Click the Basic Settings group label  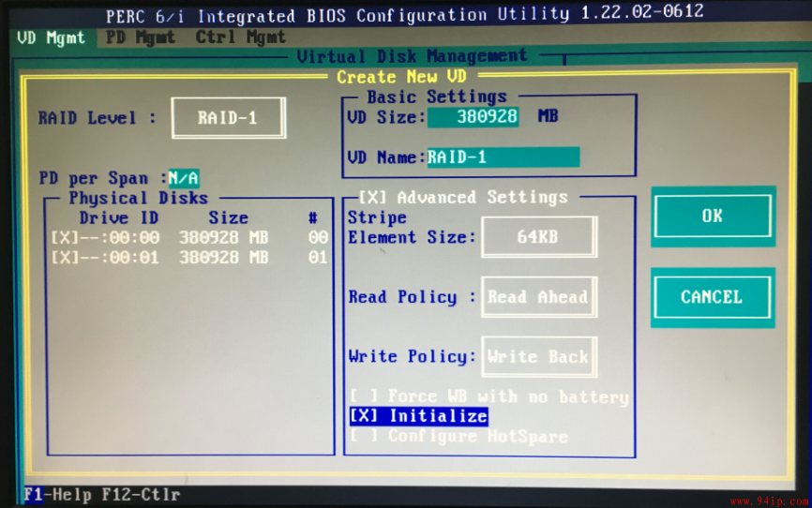point(437,97)
